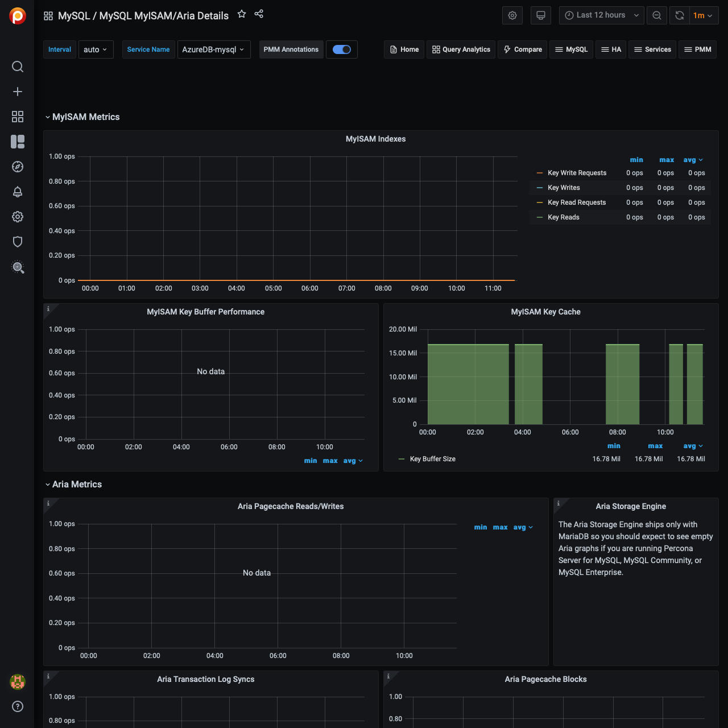Open the Services menu

coord(652,49)
